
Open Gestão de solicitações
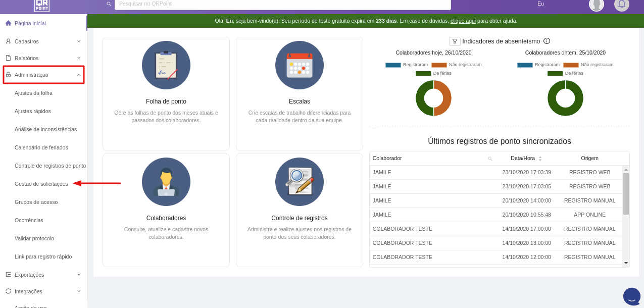41,184
